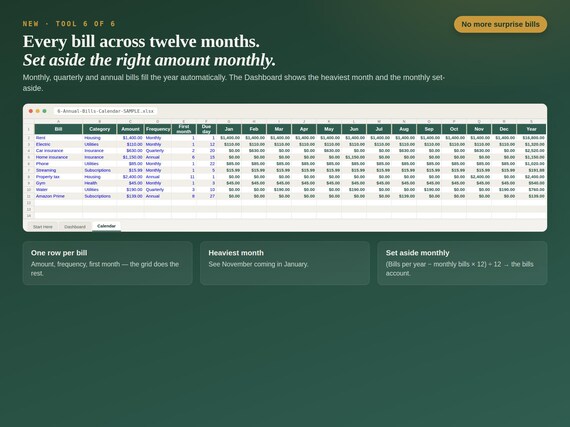This screenshot has height=427, width=570.
Task: Click the Monthly frequency cell in the Gym row
Action: (x=158, y=183)
